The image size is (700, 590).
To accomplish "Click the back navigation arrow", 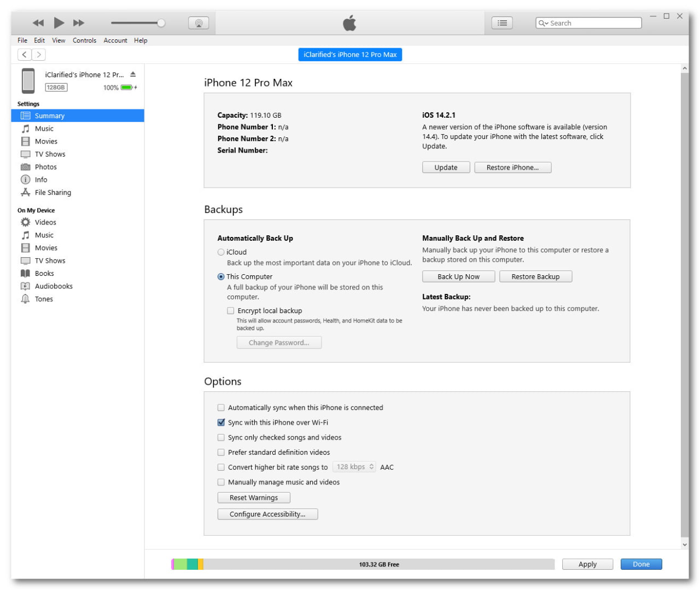I will [x=25, y=55].
